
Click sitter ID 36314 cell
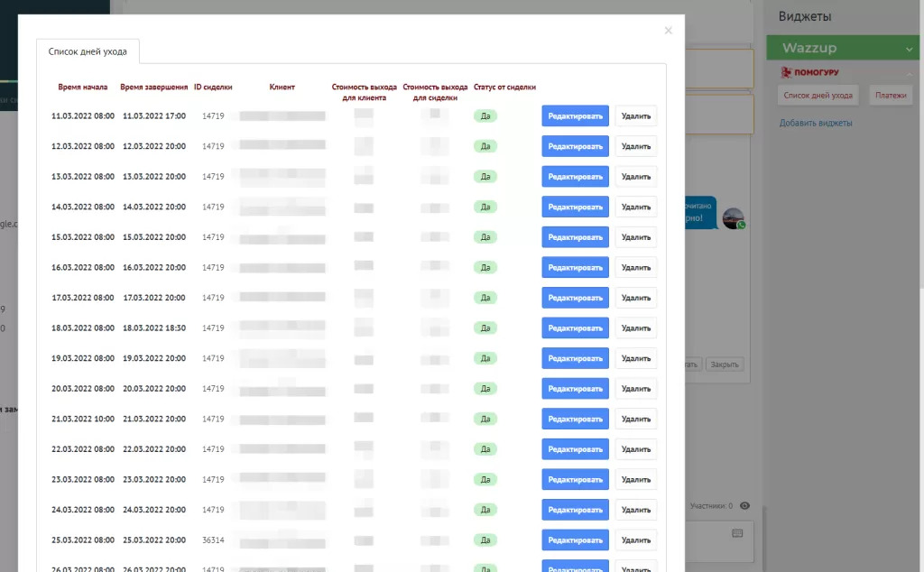pos(213,540)
